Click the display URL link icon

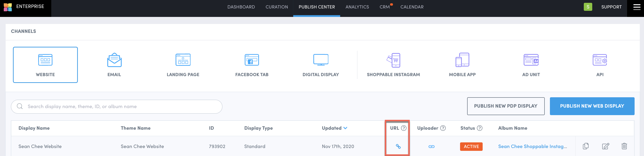click(398, 147)
